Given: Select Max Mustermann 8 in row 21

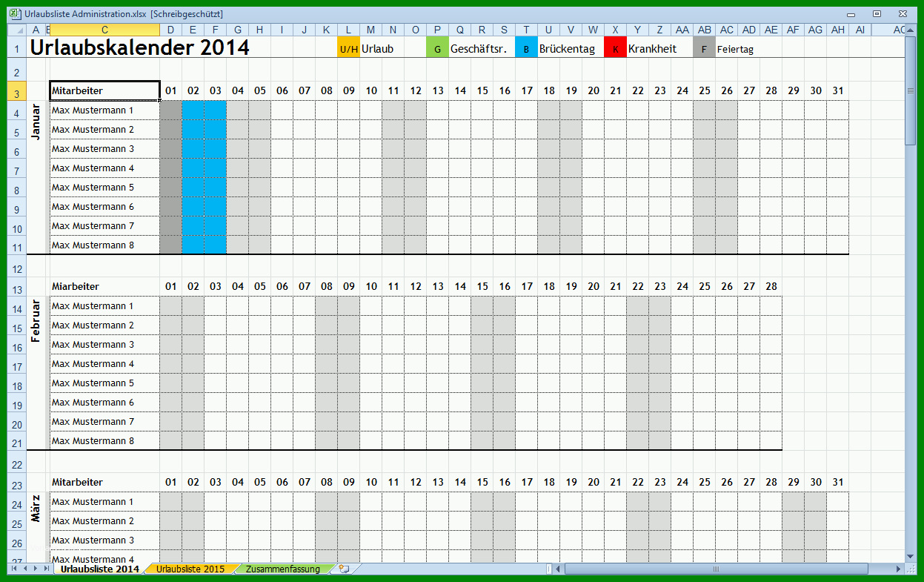Looking at the screenshot, I should click(104, 441).
